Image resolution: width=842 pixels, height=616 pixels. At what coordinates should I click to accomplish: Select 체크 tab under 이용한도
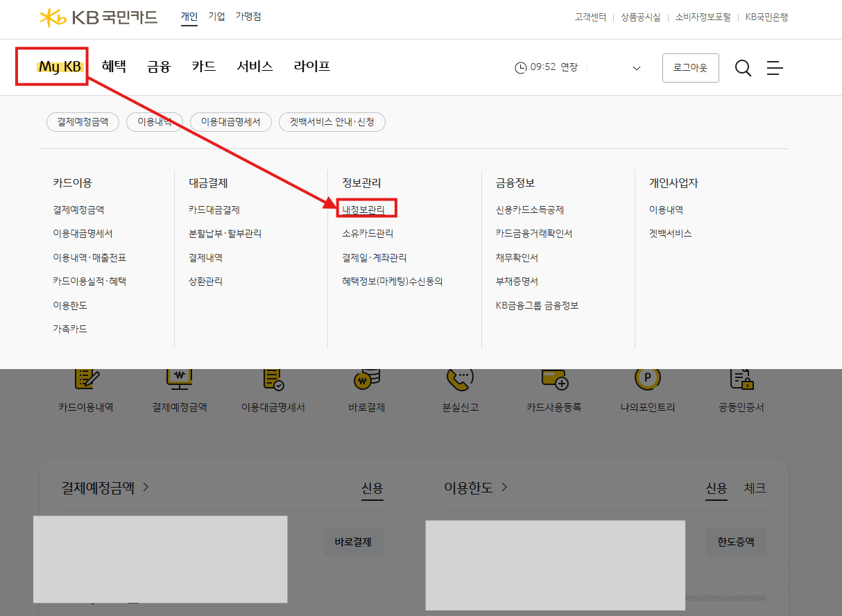755,488
